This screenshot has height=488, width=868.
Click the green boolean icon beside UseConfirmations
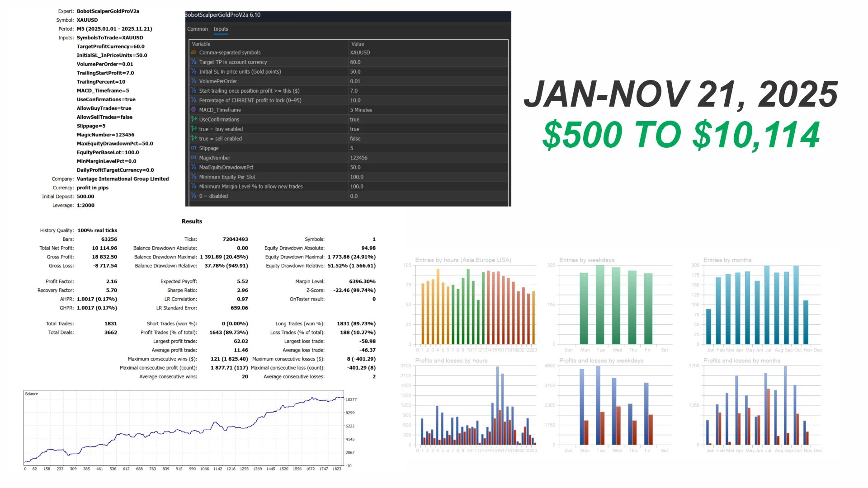(193, 119)
